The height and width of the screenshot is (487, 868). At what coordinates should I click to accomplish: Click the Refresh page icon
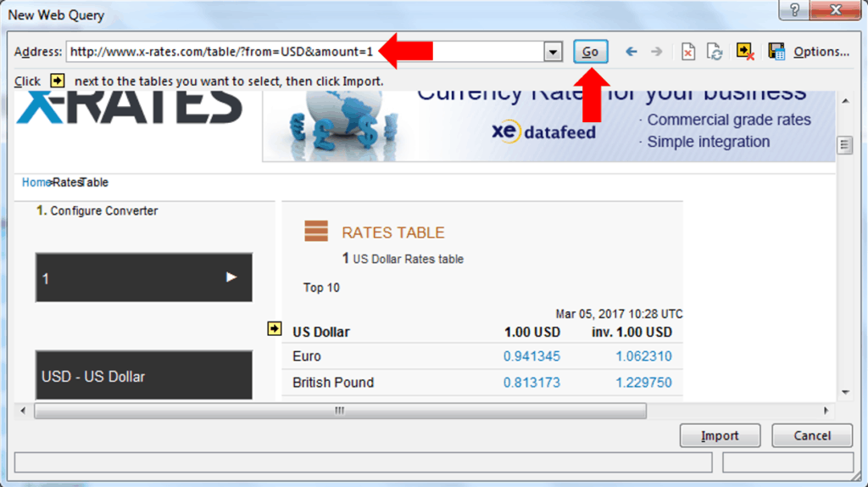coord(715,52)
